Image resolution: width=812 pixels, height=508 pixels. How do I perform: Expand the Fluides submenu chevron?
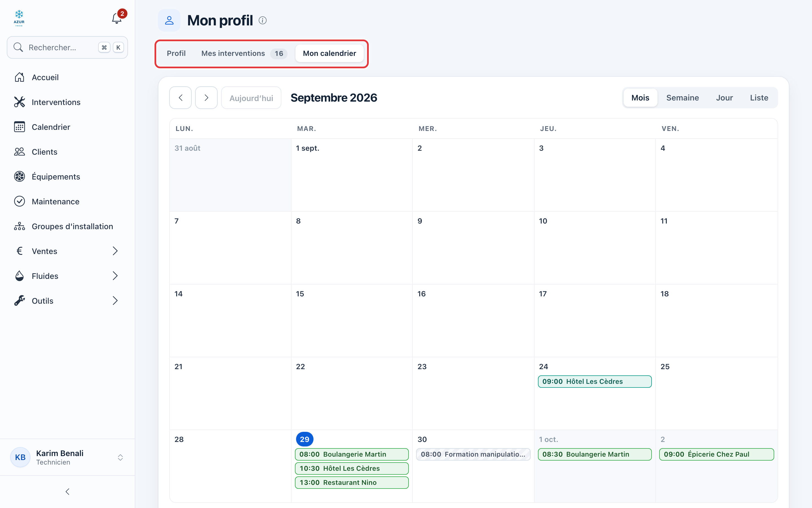pos(115,276)
